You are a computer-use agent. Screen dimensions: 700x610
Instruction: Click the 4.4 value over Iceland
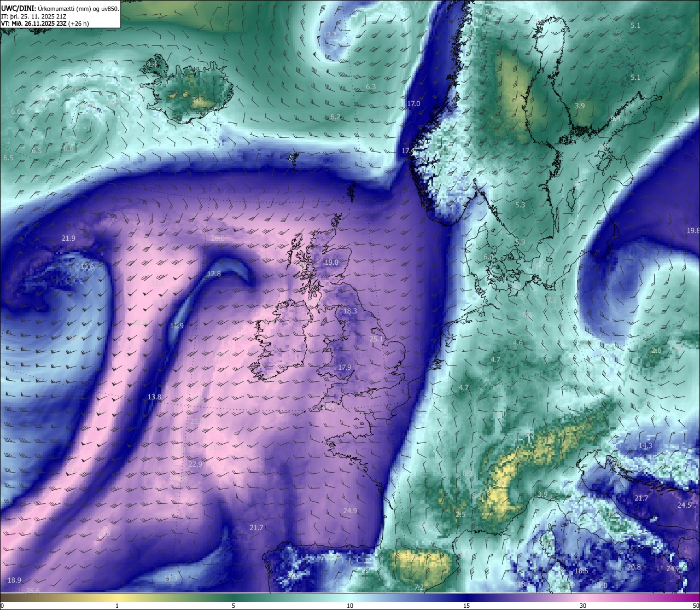coord(151,64)
